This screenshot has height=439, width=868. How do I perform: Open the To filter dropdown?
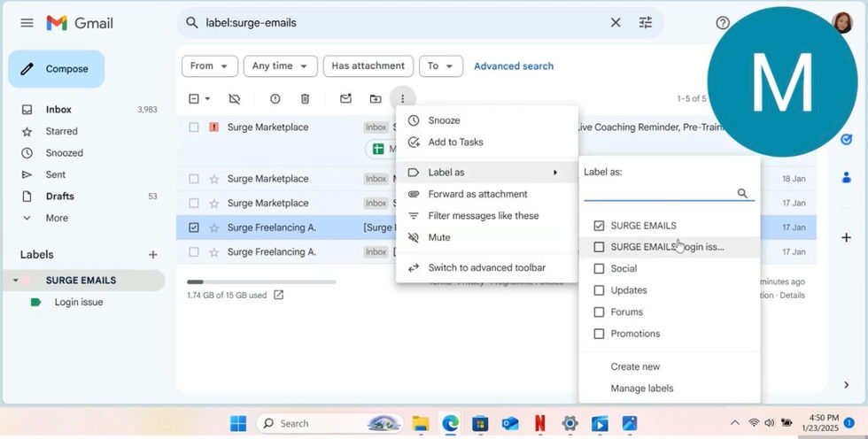pos(441,65)
